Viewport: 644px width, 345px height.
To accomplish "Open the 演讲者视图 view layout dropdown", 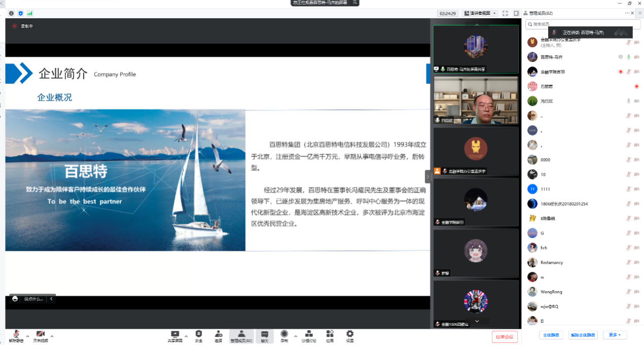I will [x=480, y=13].
